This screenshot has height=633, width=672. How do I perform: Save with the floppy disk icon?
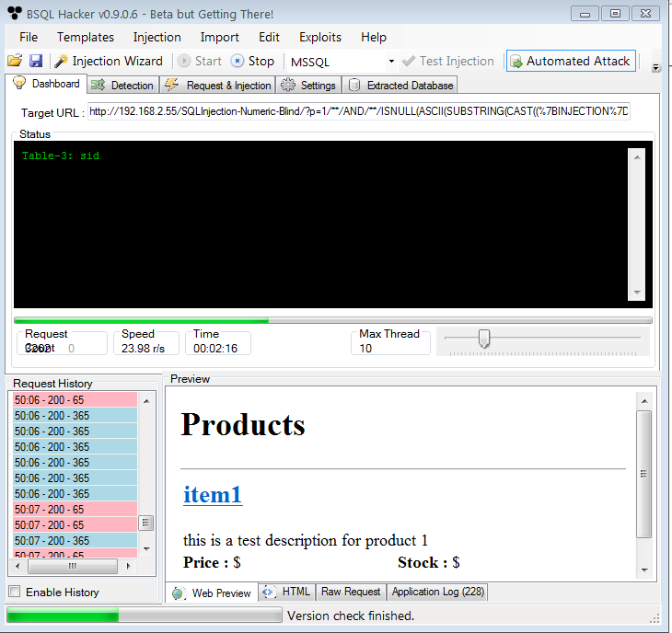(x=36, y=61)
